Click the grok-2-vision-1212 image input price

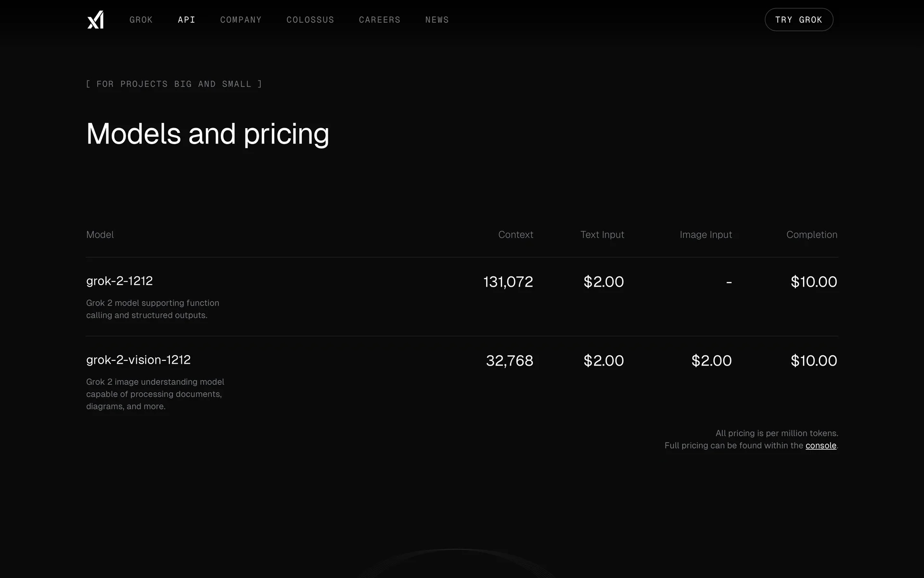coord(711,361)
